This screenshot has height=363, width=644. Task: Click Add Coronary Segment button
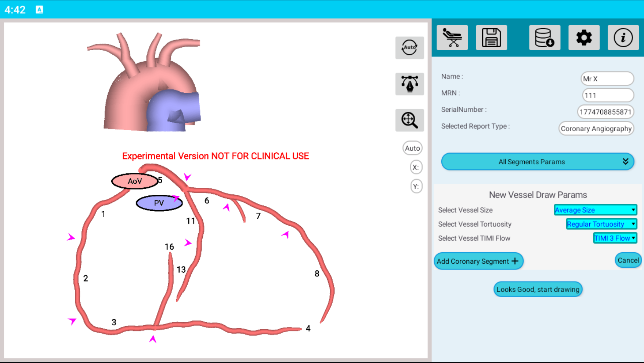tap(478, 261)
